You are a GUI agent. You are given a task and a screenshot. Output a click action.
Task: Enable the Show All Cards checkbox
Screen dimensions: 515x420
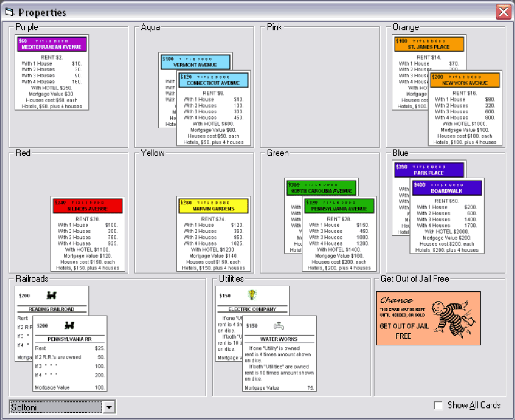pyautogui.click(x=438, y=405)
